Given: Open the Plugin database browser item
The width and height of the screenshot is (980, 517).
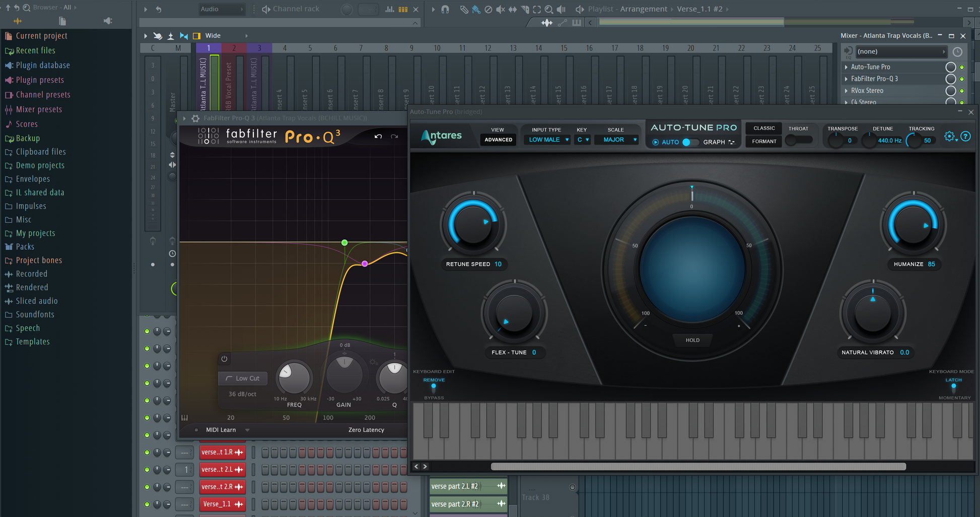Looking at the screenshot, I should (43, 65).
